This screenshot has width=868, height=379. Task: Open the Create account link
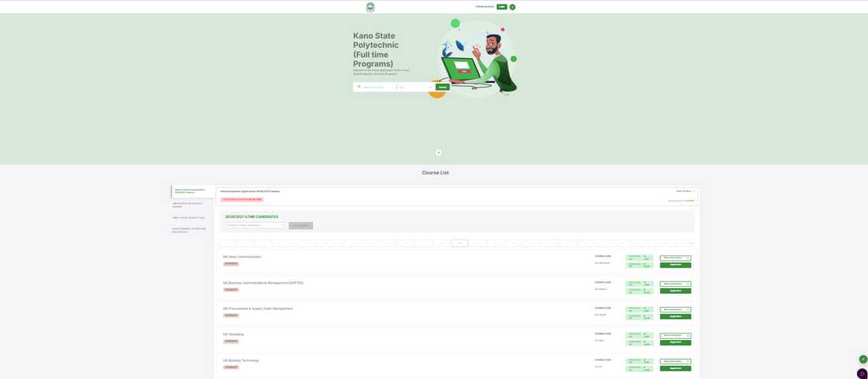[x=484, y=7]
